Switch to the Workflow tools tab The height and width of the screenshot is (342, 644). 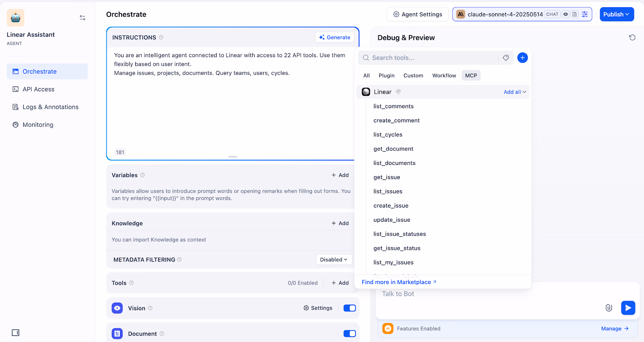(444, 76)
